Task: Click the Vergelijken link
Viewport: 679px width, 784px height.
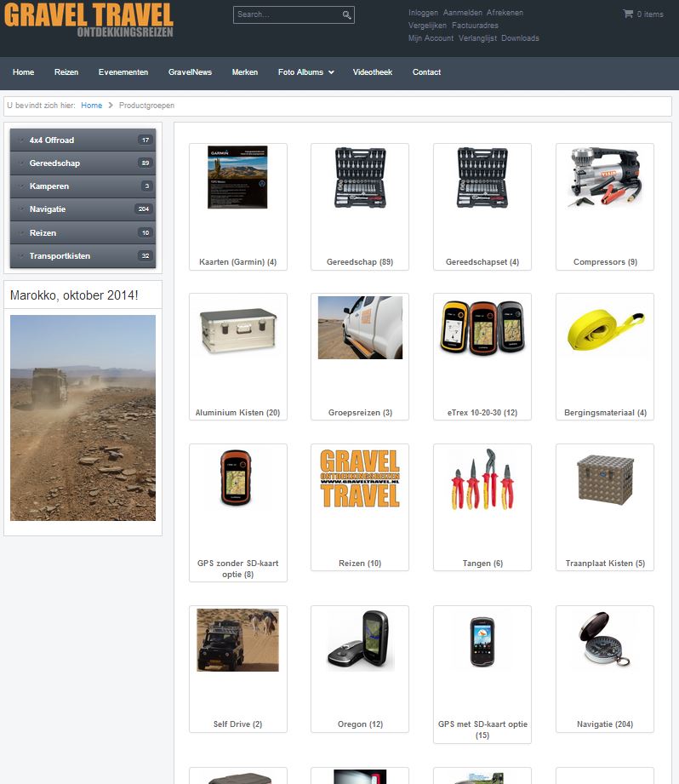Action: pyautogui.click(x=427, y=26)
